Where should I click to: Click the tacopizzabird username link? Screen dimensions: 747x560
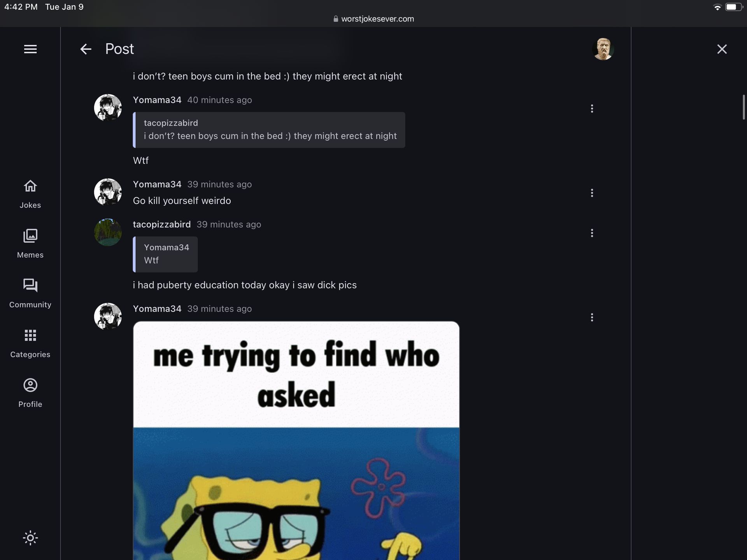pos(162,224)
